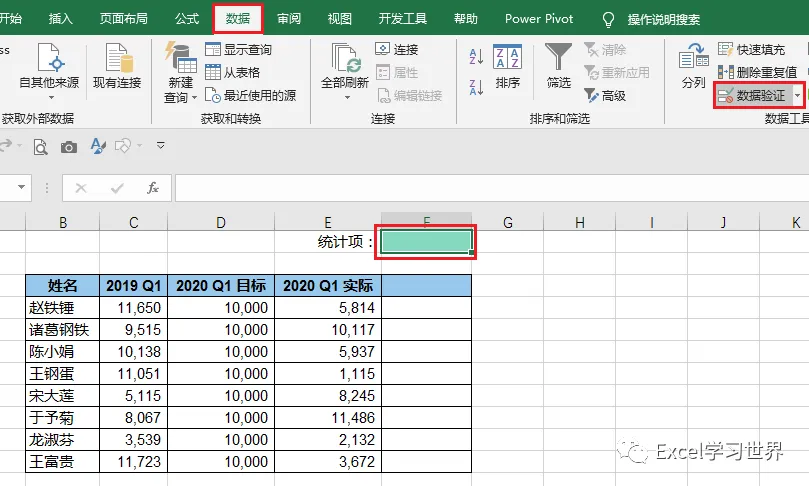809x486 pixels.
Task: Select column B header
Action: pos(62,222)
